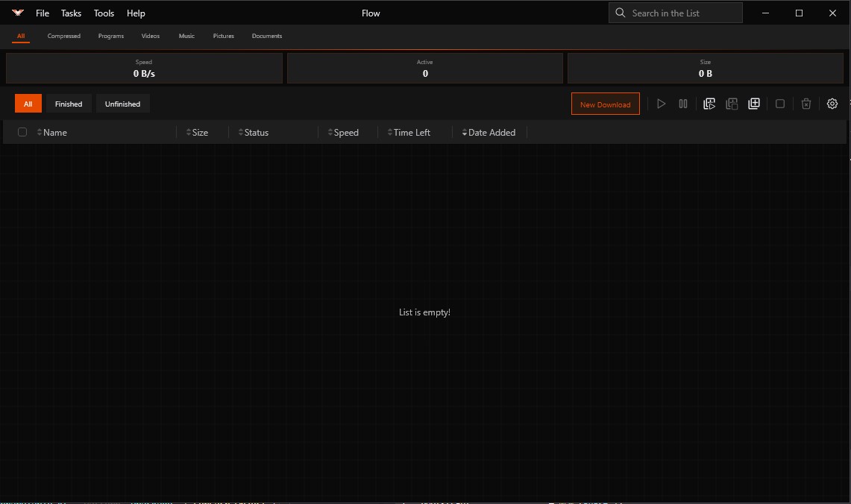Open the Tools menu
851x504 pixels.
click(x=104, y=13)
